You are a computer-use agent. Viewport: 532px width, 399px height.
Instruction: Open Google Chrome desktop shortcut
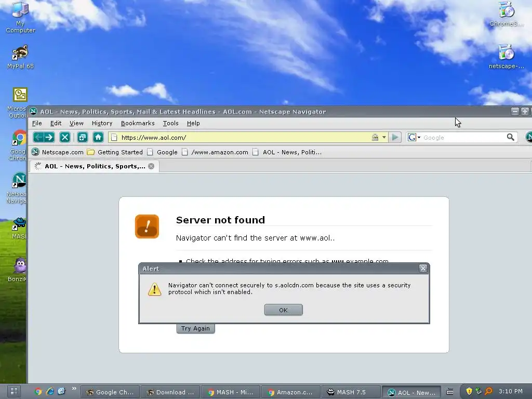point(17,145)
